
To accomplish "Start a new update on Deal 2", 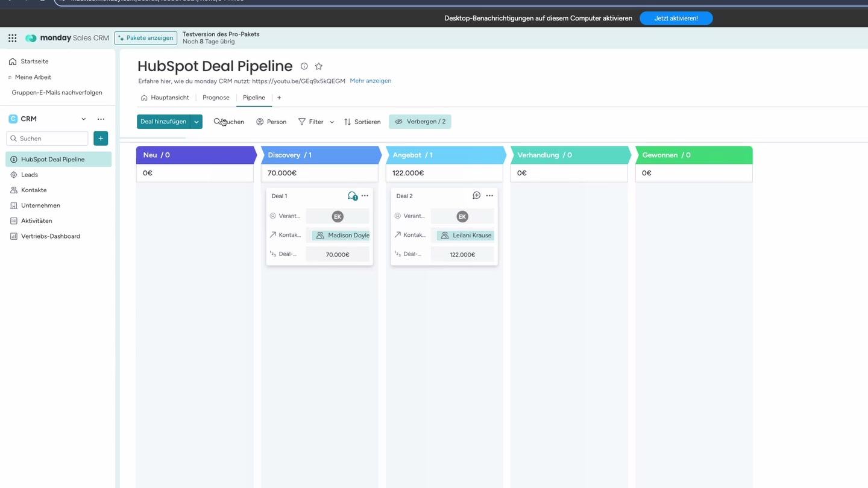I will pos(476,195).
